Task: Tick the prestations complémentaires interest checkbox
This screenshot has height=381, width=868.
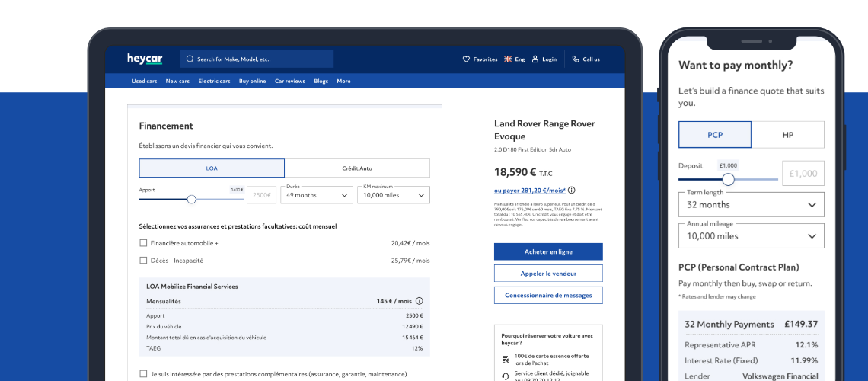Action: coord(143,374)
